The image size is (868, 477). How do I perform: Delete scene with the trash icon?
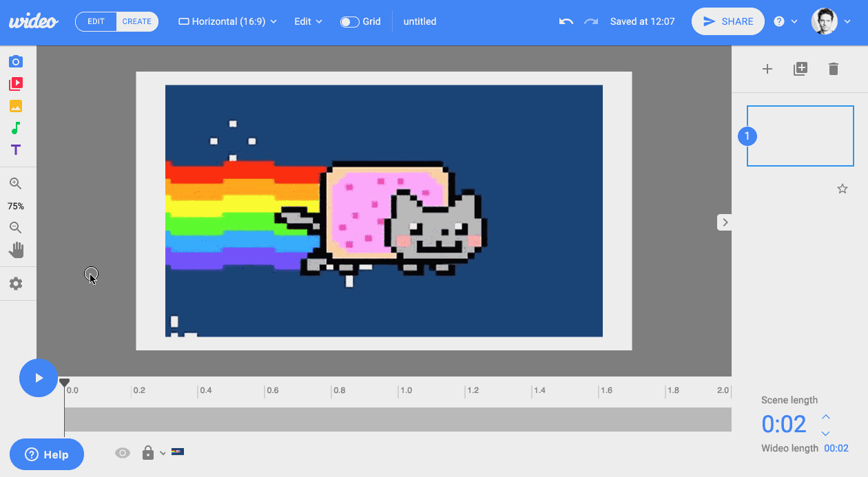833,69
